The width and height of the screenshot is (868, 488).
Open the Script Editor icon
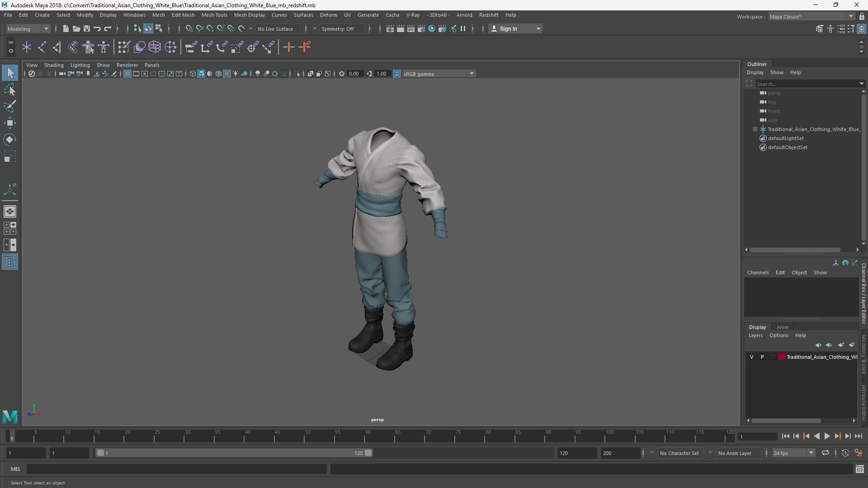coord(860,469)
